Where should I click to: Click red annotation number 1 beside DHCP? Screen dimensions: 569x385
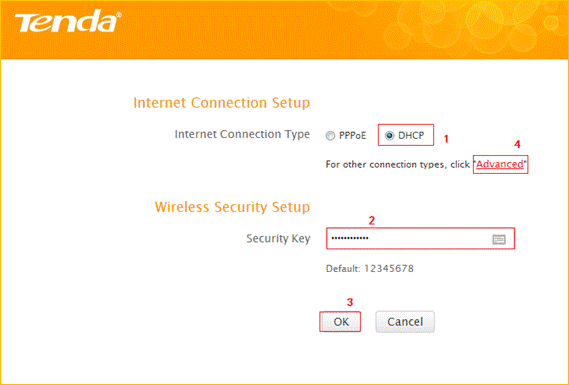(x=446, y=139)
